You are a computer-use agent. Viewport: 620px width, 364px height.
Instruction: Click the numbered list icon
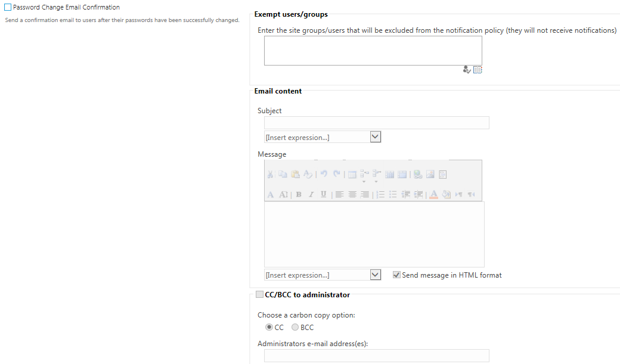pyautogui.click(x=380, y=194)
